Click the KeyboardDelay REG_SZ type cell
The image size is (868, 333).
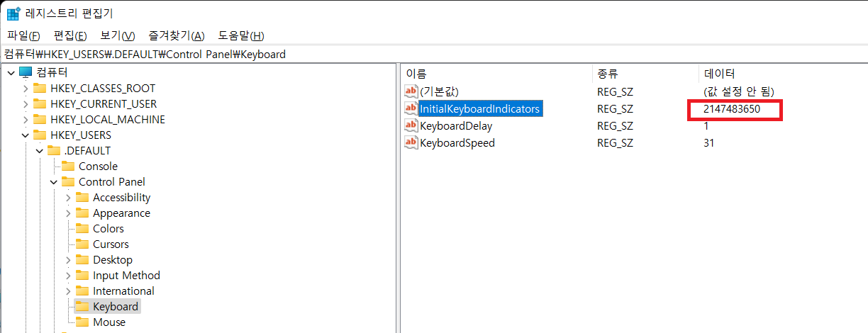[x=614, y=125]
